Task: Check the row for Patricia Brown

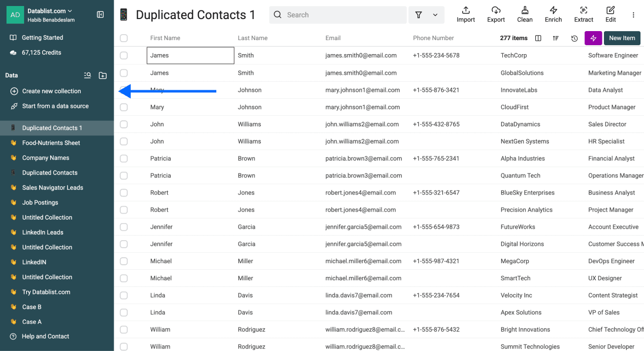Action: pos(124,158)
